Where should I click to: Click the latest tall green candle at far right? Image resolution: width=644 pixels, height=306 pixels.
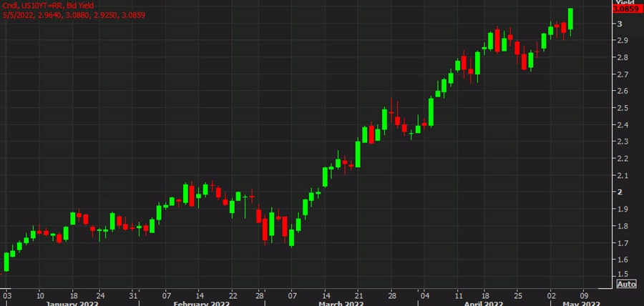point(570,19)
